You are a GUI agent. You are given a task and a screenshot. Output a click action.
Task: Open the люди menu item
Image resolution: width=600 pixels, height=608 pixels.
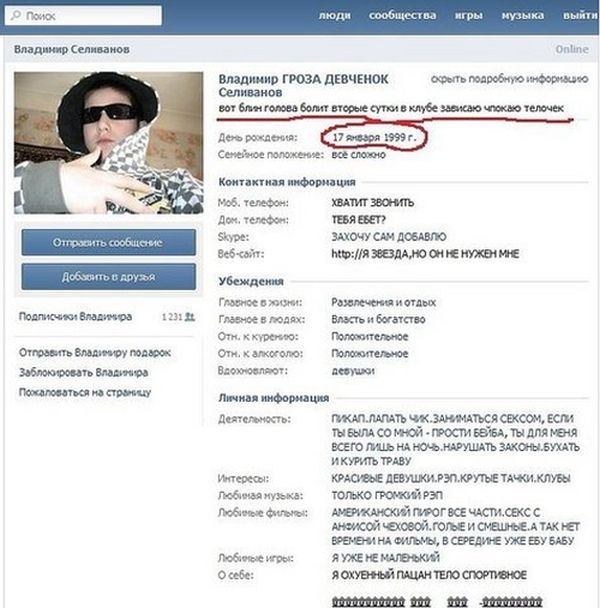(x=335, y=16)
